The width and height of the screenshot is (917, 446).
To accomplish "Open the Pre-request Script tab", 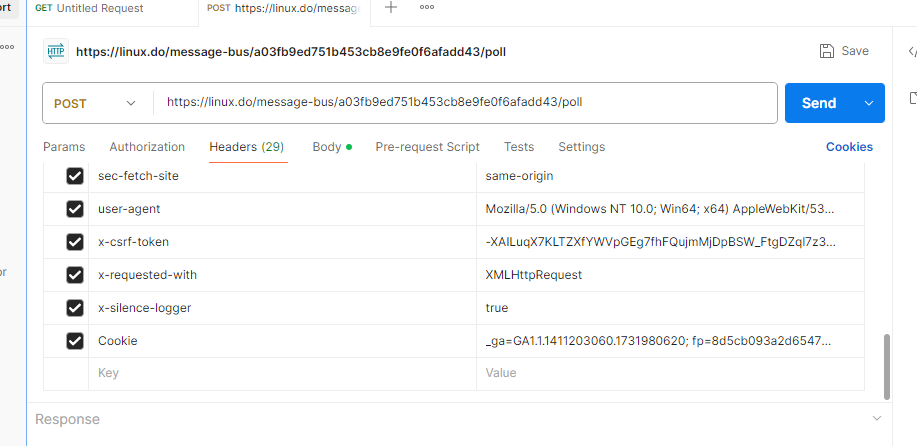I will tap(428, 147).
